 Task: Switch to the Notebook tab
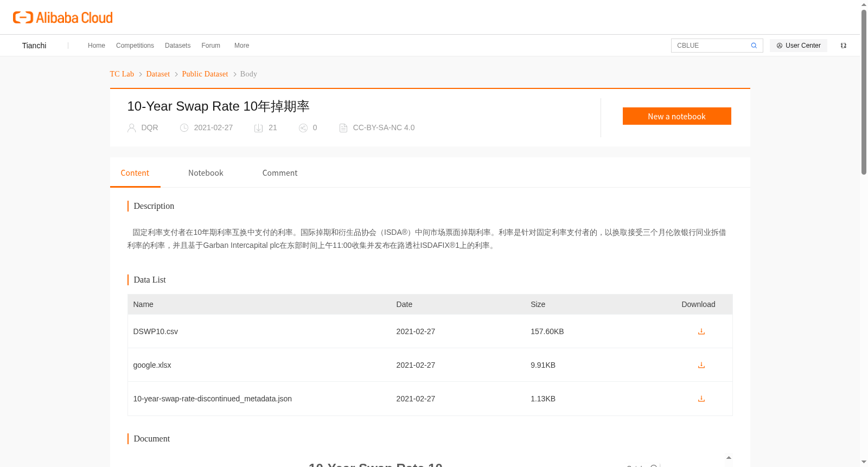point(206,173)
